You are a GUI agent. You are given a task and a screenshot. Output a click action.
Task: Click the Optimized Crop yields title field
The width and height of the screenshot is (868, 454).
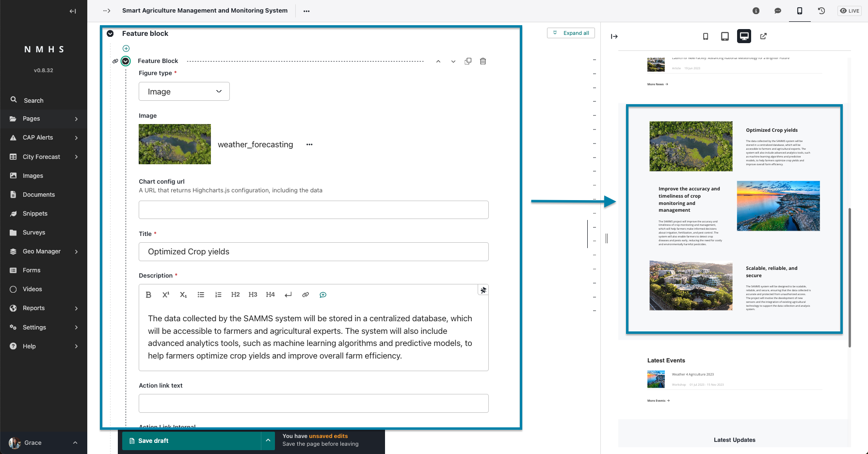[x=314, y=251]
